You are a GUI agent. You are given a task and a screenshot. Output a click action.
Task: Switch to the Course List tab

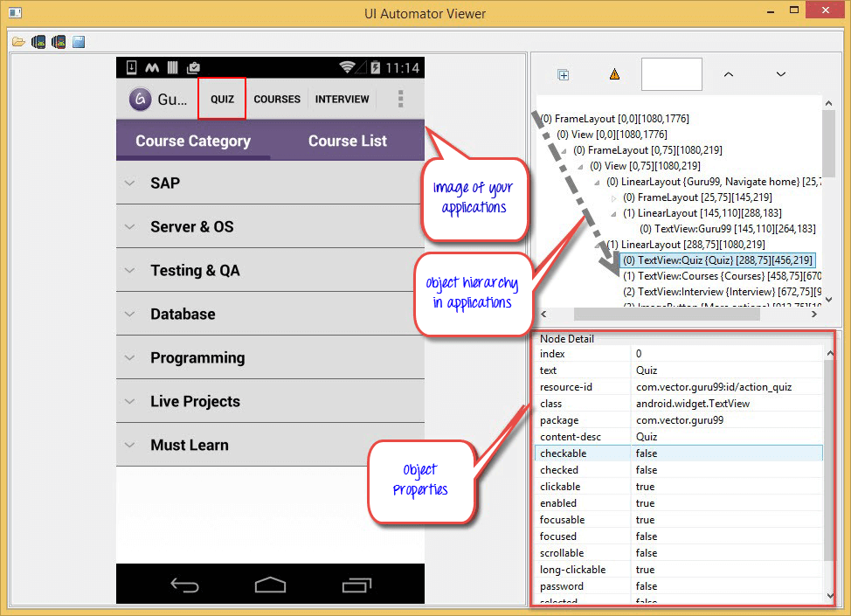pyautogui.click(x=347, y=141)
